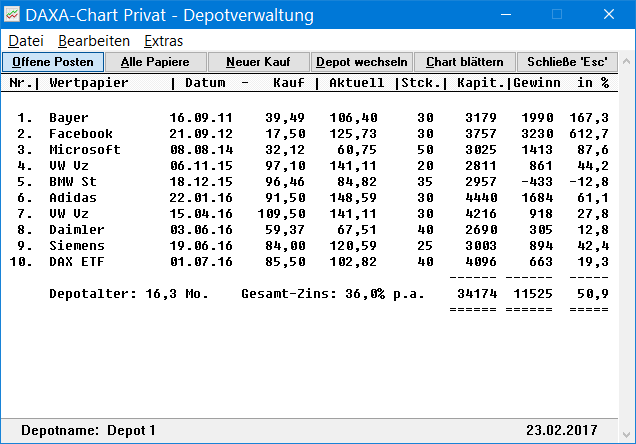
Task: Click Chart blättern button
Action: point(465,62)
